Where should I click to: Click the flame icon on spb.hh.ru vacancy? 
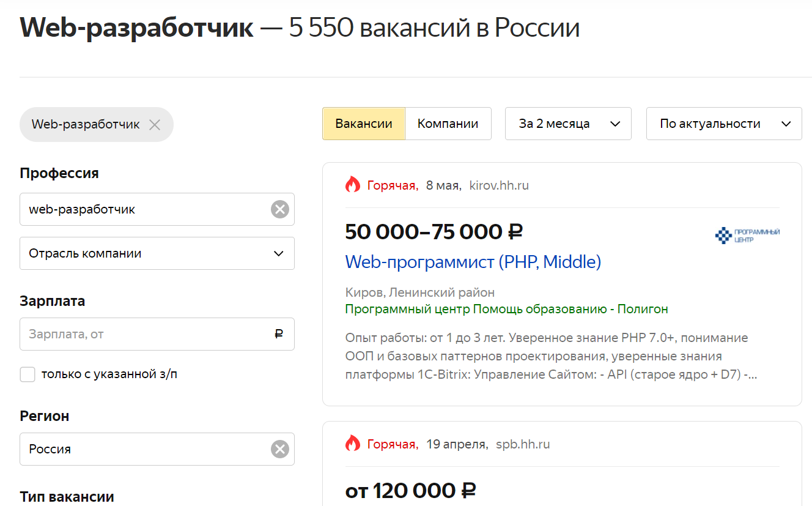(x=353, y=444)
